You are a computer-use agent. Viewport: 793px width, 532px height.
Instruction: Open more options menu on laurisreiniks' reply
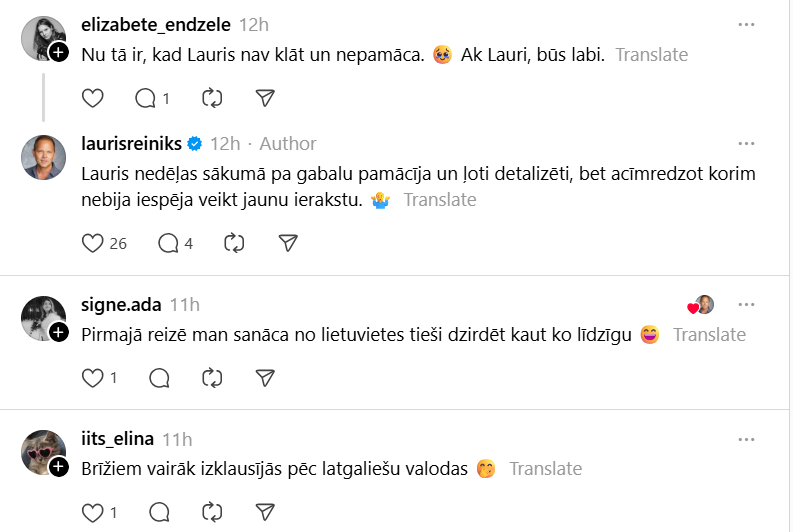click(x=746, y=143)
